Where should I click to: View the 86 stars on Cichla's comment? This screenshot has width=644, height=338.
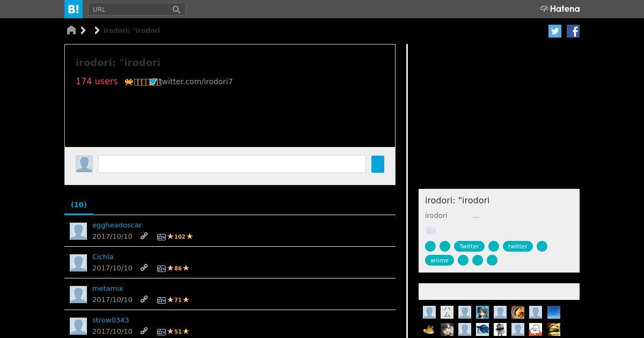point(178,268)
